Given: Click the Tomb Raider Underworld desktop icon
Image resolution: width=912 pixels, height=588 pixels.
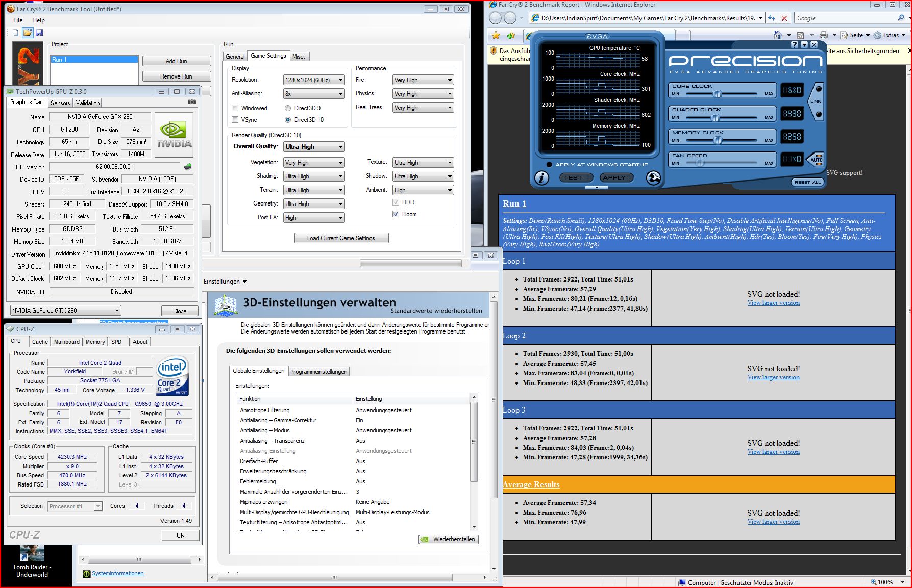Looking at the screenshot, I should (x=32, y=561).
